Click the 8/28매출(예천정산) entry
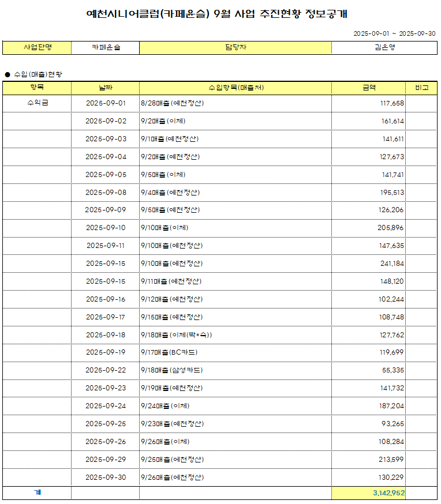 point(172,103)
